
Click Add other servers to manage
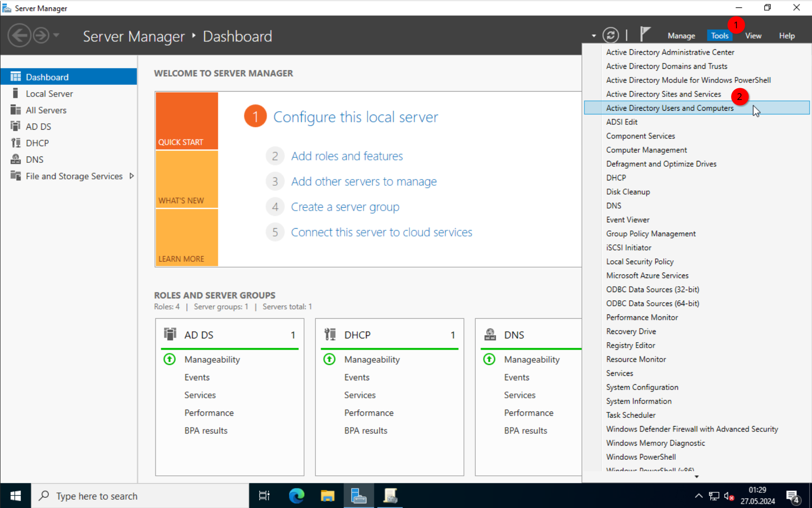(364, 181)
